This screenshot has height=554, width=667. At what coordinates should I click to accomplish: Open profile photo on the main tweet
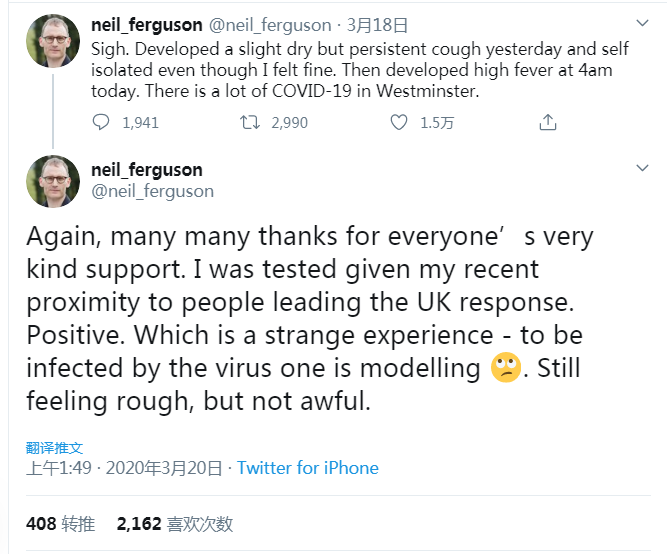point(52,181)
